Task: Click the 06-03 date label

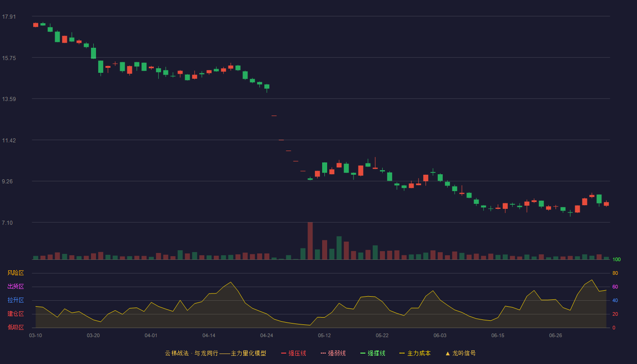Action: pos(440,335)
